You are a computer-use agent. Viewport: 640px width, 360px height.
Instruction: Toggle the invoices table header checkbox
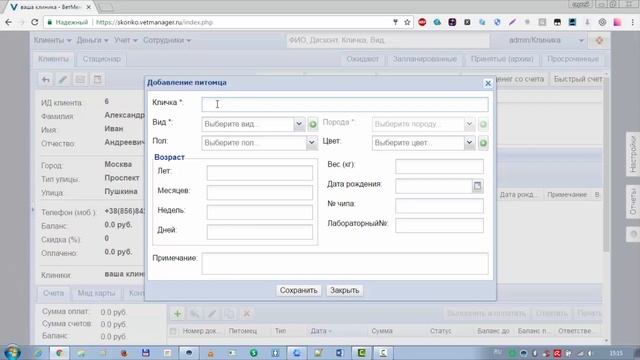[173, 331]
